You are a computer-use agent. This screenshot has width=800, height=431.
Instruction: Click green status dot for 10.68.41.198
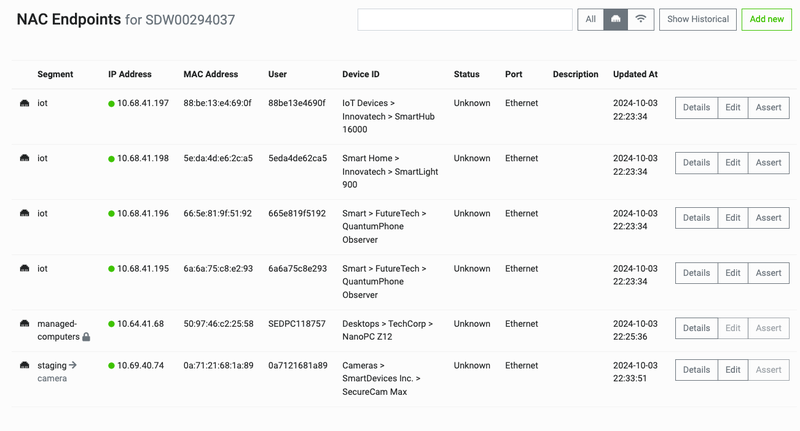112,159
